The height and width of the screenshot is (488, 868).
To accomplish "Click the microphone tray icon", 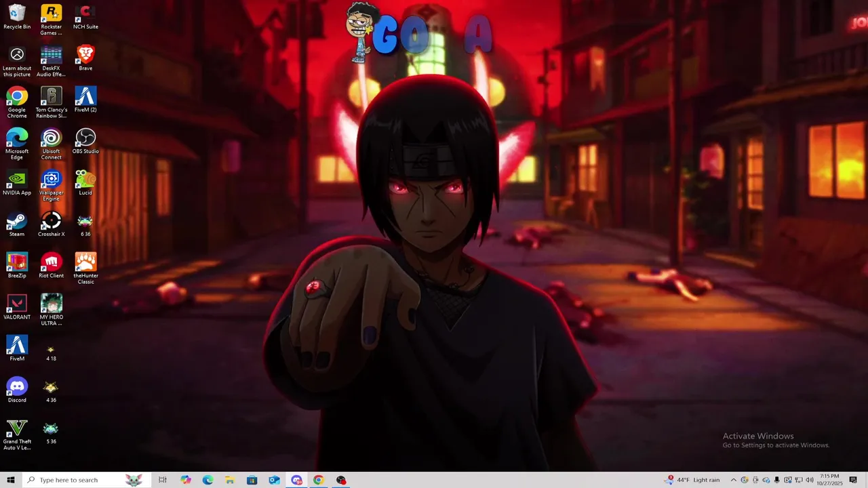I will (776, 480).
